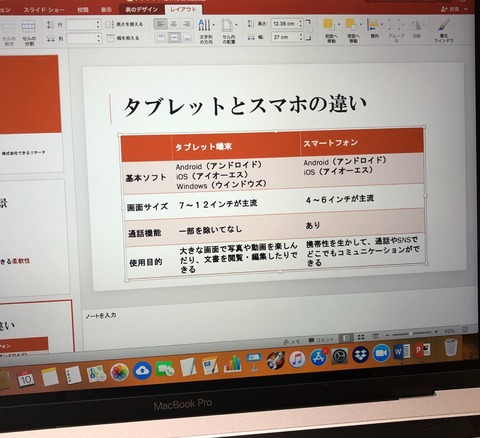Align cell text to the right
This screenshot has width=480, height=438.
[186, 24]
